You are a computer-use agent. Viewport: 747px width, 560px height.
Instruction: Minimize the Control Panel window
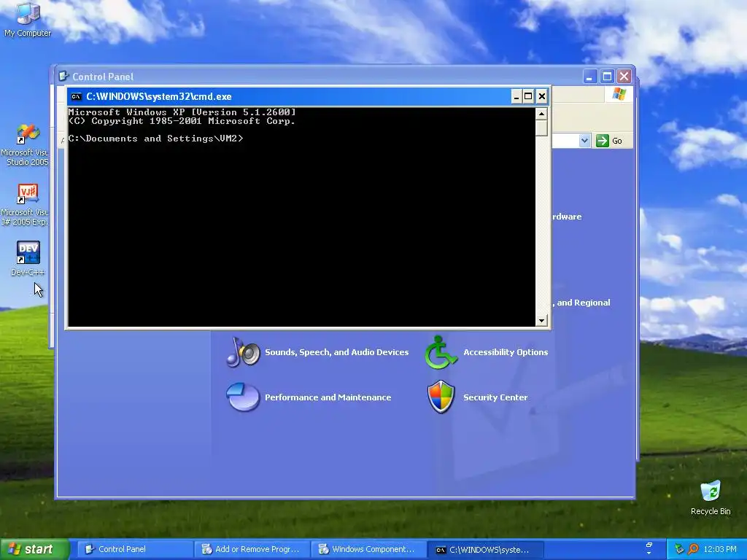[589, 76]
